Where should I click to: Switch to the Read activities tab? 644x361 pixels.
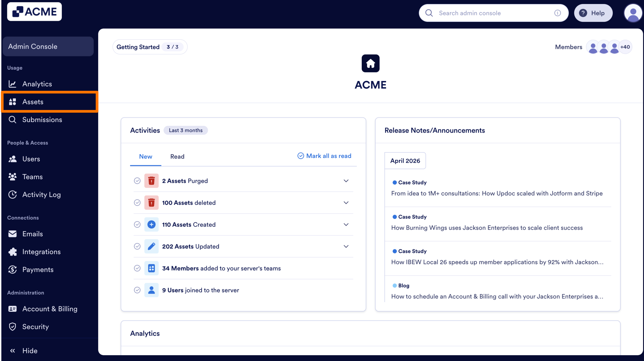tap(177, 156)
